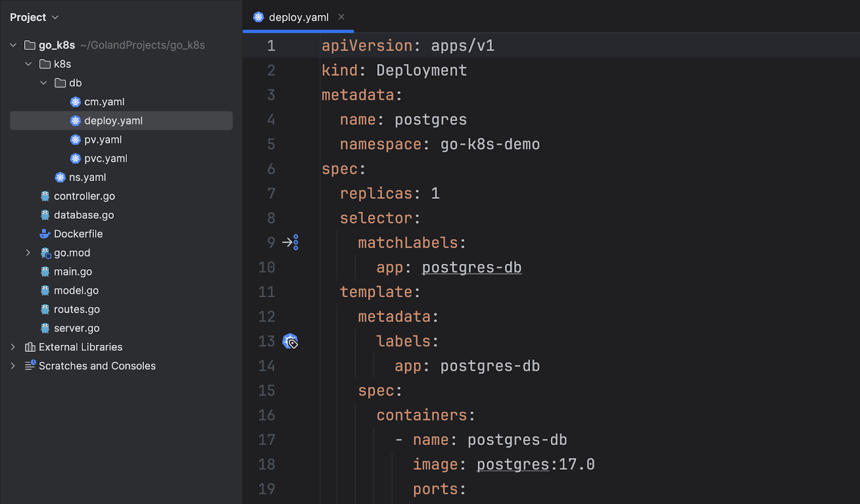This screenshot has height=504, width=860.
Task: Open pv.yaml from the db folder
Action: coord(103,140)
